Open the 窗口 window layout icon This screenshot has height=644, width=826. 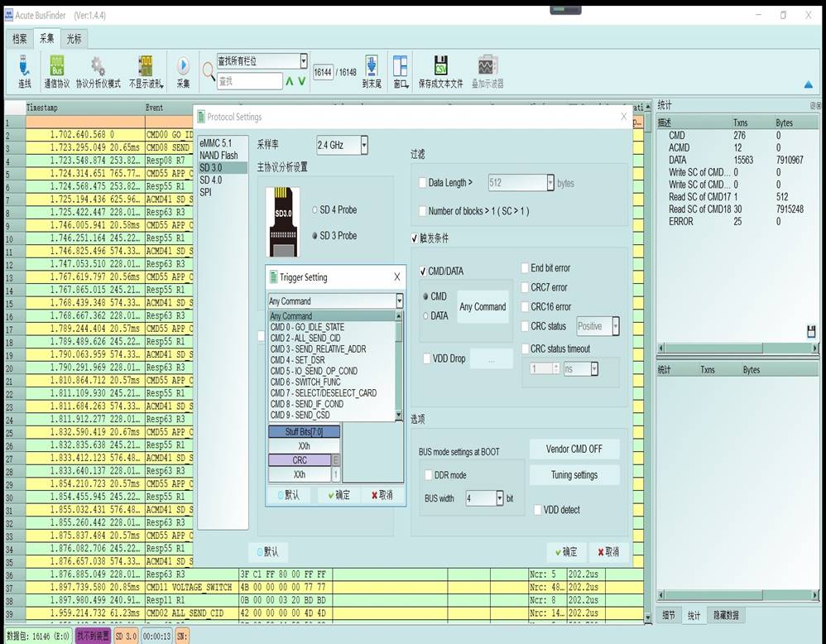tap(401, 66)
